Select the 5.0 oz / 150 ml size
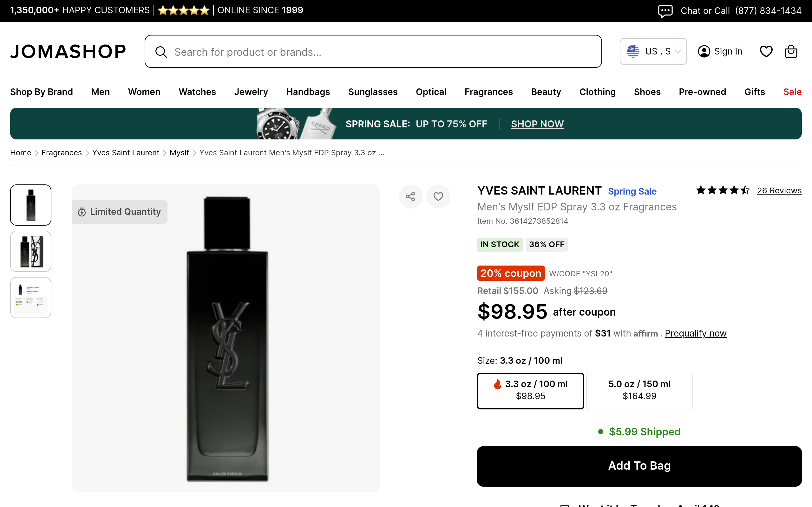This screenshot has width=812, height=507. coord(639,391)
